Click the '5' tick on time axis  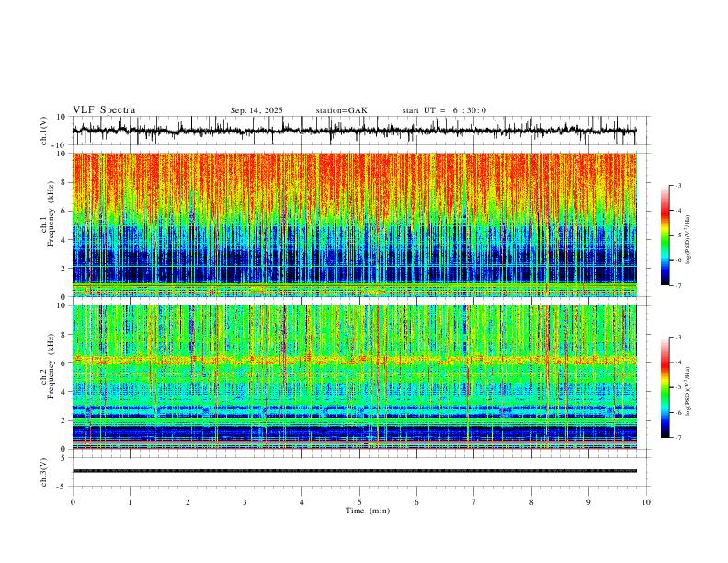(x=359, y=502)
